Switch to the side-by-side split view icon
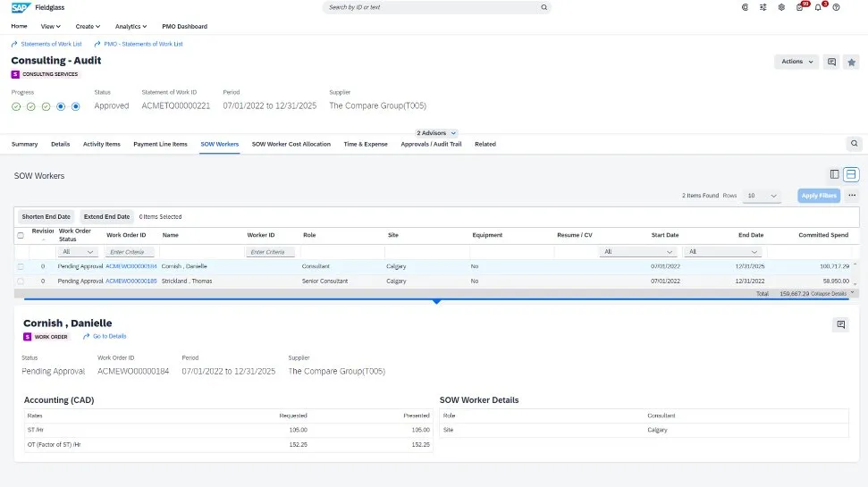Image resolution: width=868 pixels, height=487 pixels. pyautogui.click(x=834, y=174)
